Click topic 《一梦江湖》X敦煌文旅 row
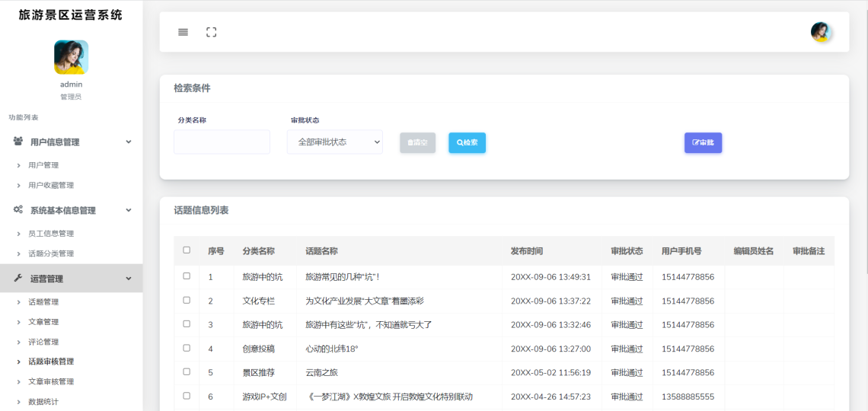Screen dimensions: 868x411 click(389, 397)
